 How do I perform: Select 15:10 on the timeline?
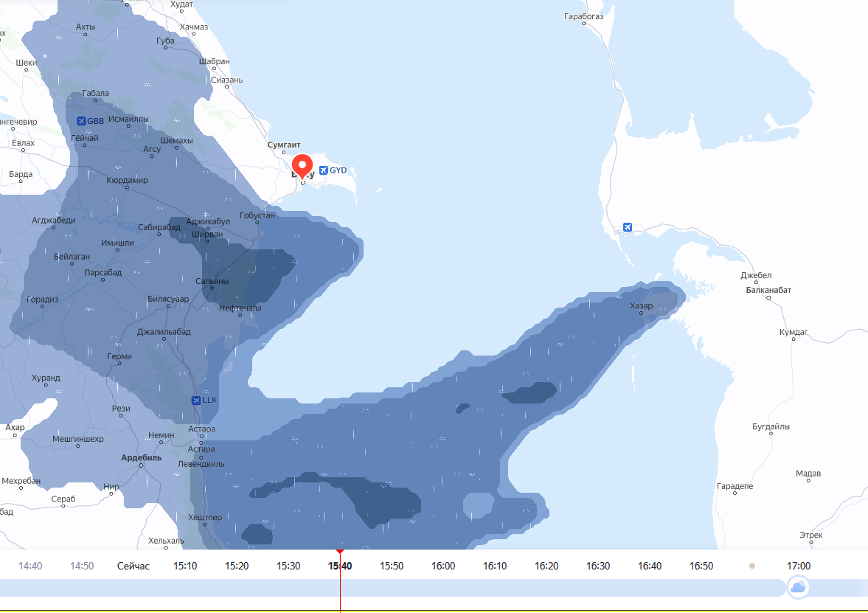pyautogui.click(x=185, y=566)
